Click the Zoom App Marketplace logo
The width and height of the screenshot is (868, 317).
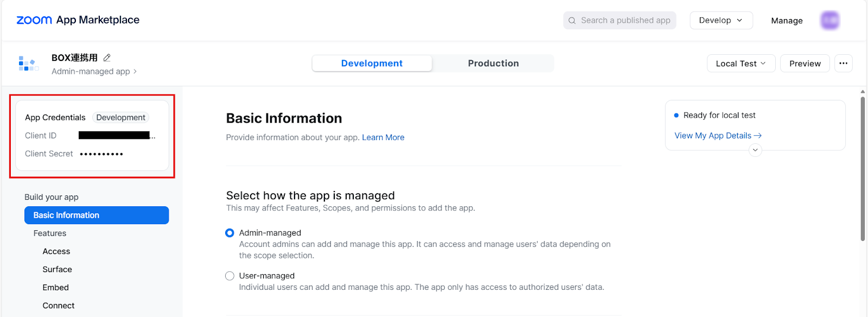coord(78,20)
